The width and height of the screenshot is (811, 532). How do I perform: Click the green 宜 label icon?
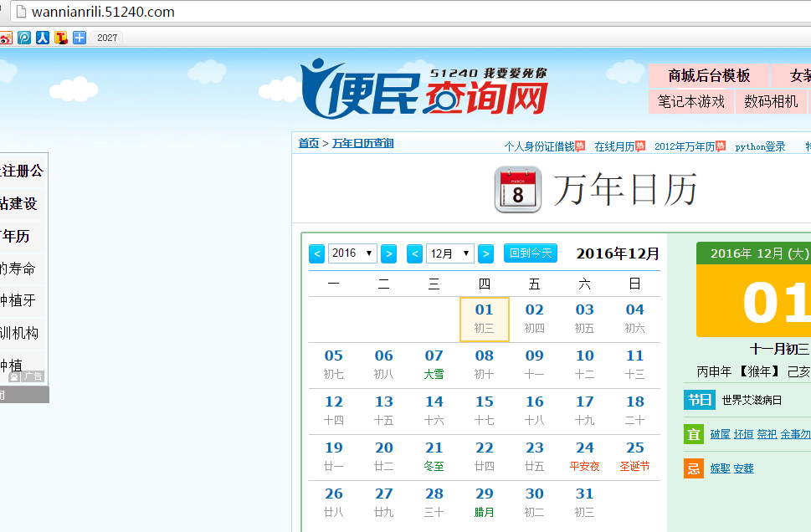click(x=694, y=434)
